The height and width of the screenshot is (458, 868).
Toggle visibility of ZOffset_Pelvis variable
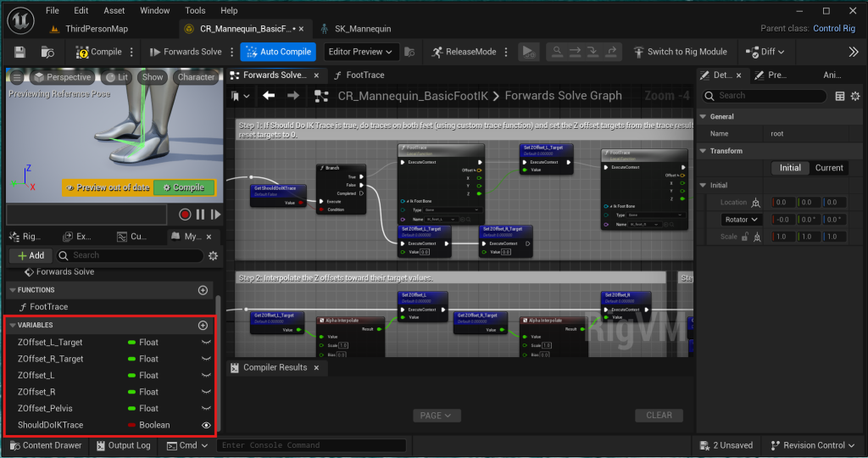[x=207, y=409]
